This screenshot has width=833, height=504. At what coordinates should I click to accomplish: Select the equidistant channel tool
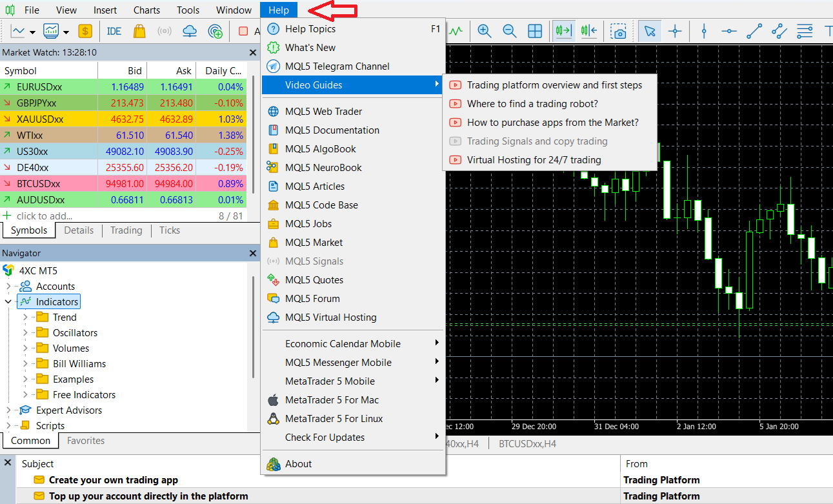[x=779, y=31]
